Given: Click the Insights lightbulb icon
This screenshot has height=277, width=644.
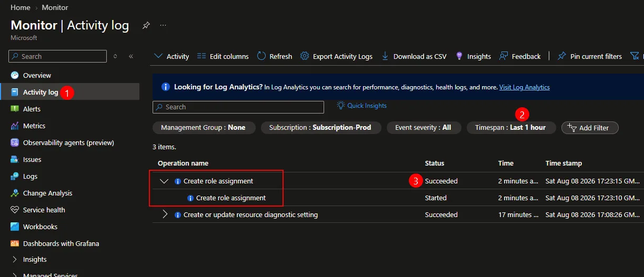Looking at the screenshot, I should 459,56.
